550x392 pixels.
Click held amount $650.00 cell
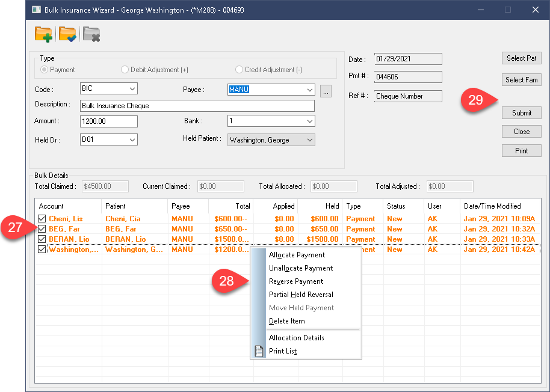(x=324, y=228)
